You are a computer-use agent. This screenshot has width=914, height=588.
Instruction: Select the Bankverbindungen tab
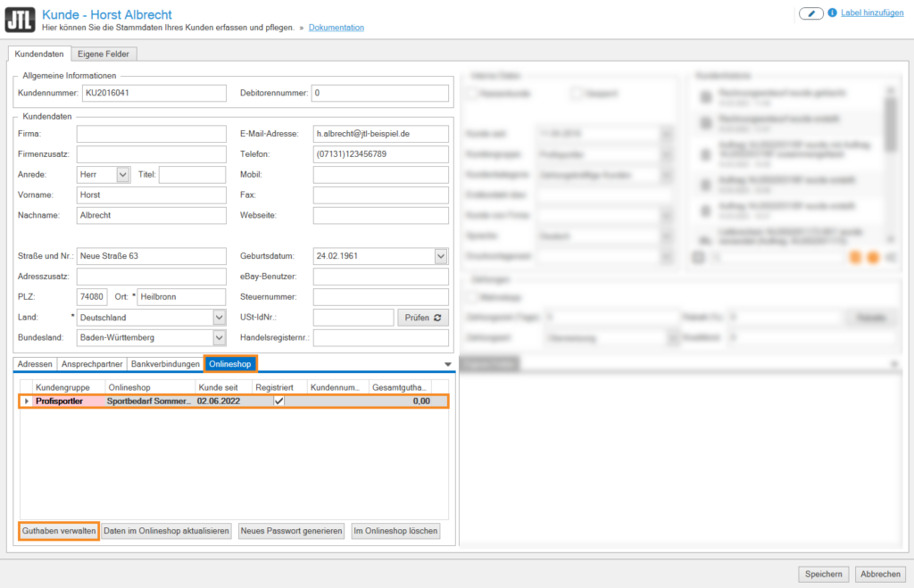click(x=165, y=364)
